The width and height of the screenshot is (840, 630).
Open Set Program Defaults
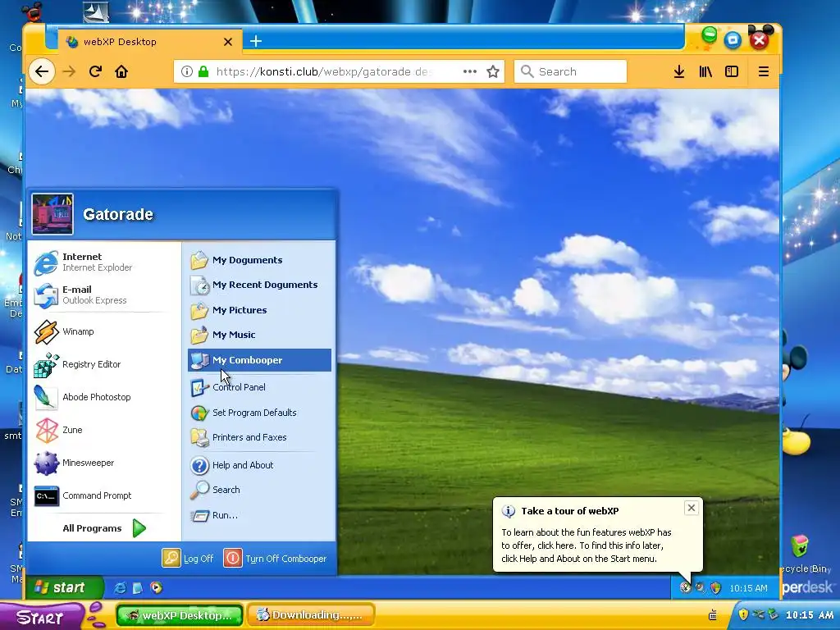[259, 413]
